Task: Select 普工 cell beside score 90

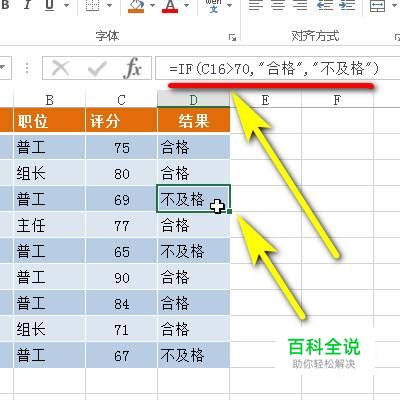Action: [x=49, y=277]
